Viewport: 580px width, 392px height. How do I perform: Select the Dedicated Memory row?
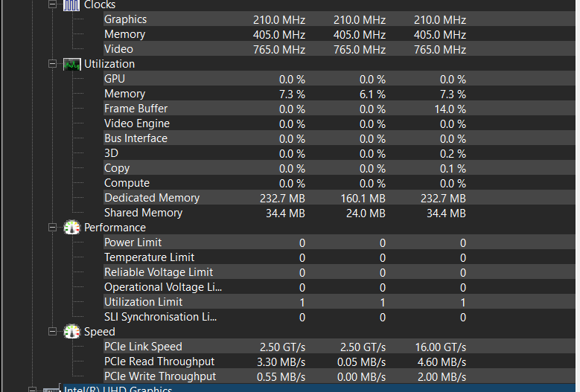click(x=340, y=198)
